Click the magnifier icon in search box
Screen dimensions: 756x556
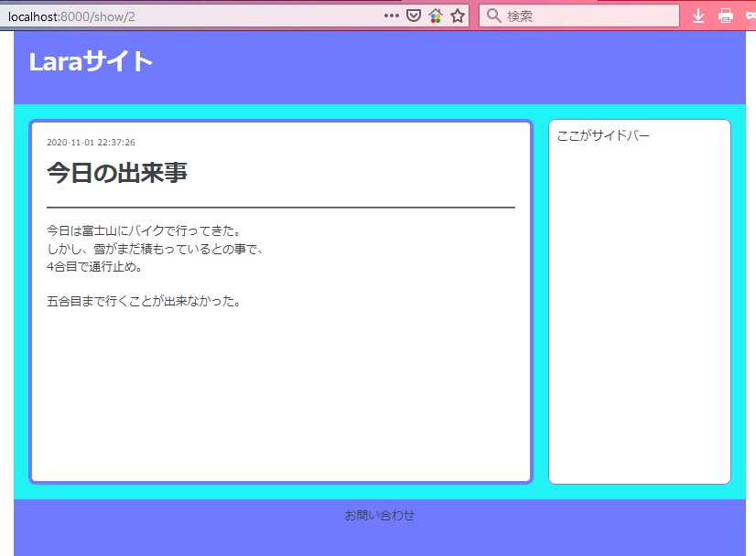(494, 16)
